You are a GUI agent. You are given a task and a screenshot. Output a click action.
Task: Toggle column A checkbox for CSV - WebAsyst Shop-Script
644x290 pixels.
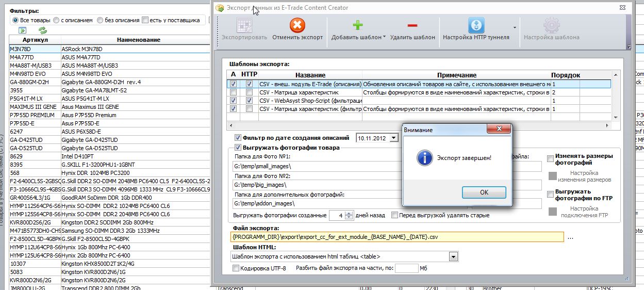click(234, 101)
